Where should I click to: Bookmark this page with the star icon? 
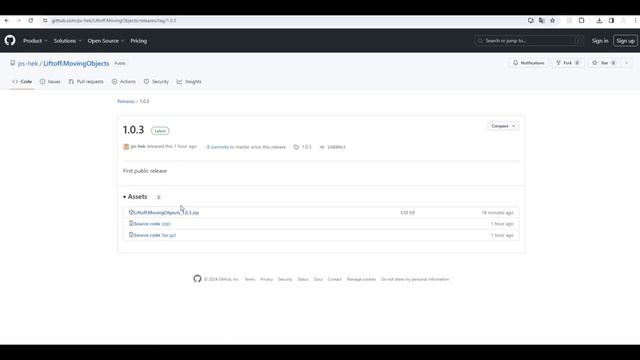(x=553, y=20)
